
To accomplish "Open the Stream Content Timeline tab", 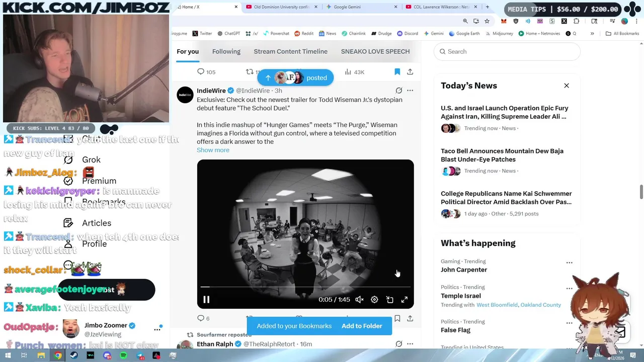I will pos(290,51).
